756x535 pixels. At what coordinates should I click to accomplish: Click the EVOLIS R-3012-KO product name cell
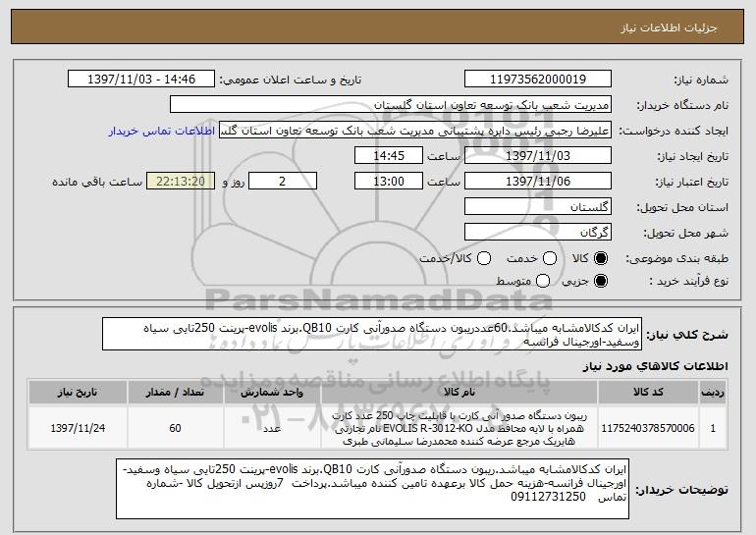(x=459, y=428)
